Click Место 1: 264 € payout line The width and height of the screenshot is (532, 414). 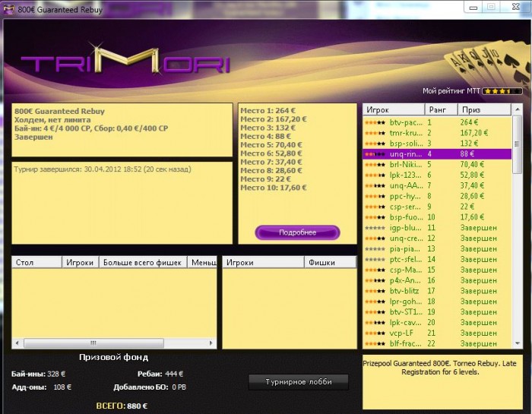tap(268, 111)
